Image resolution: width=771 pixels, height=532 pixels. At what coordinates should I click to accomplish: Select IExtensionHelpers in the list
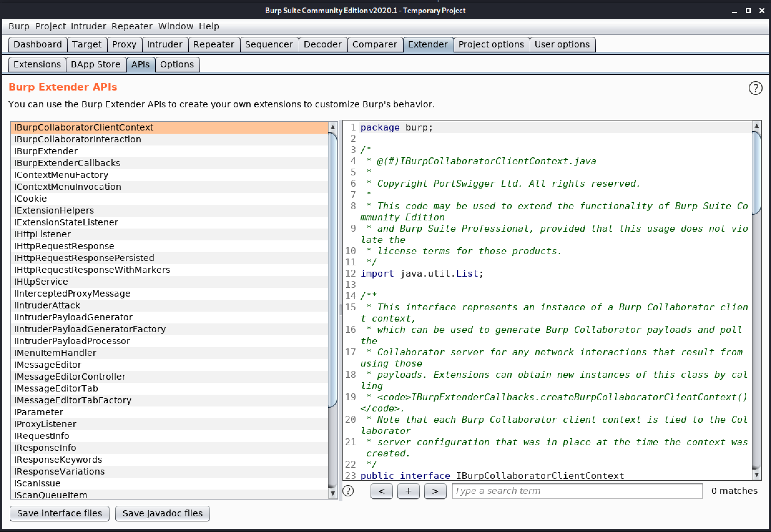click(169, 210)
